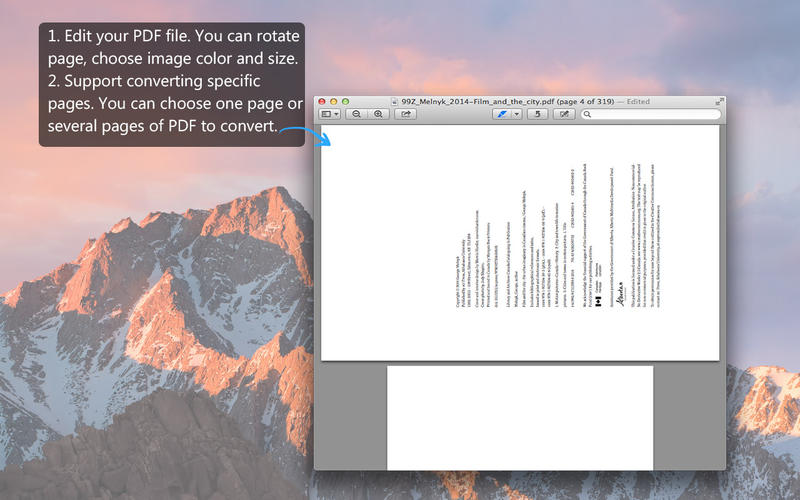Open the Share button in toolbar
Image resolution: width=800 pixels, height=500 pixels.
[x=406, y=114]
